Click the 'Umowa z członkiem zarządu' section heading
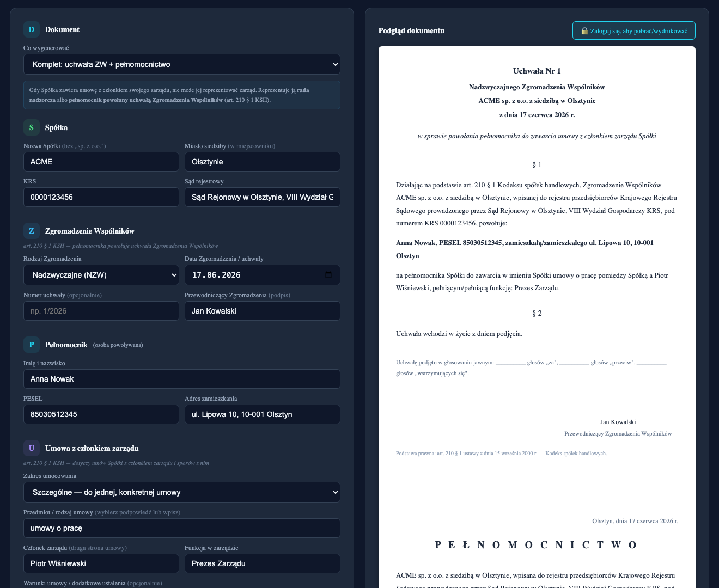Image resolution: width=719 pixels, height=588 pixels. (x=92, y=448)
